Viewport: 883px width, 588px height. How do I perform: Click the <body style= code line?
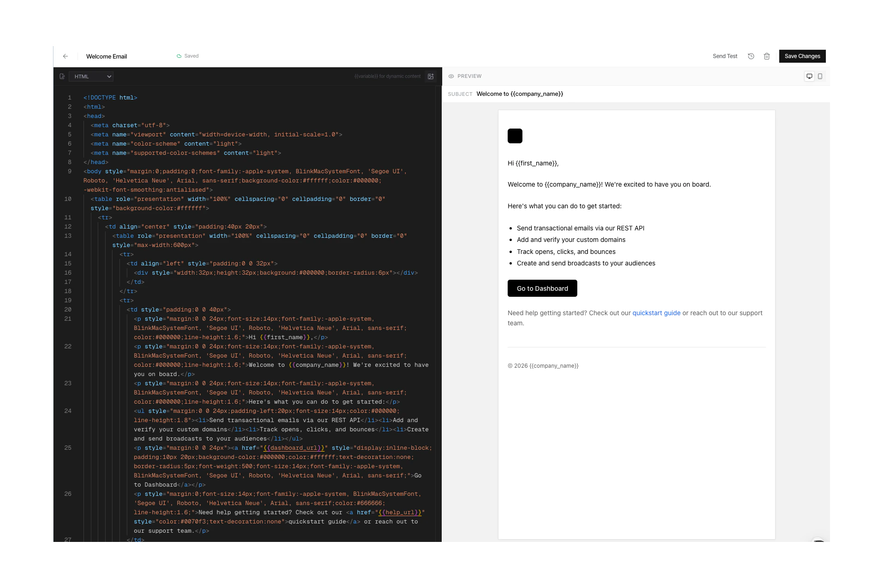click(245, 181)
